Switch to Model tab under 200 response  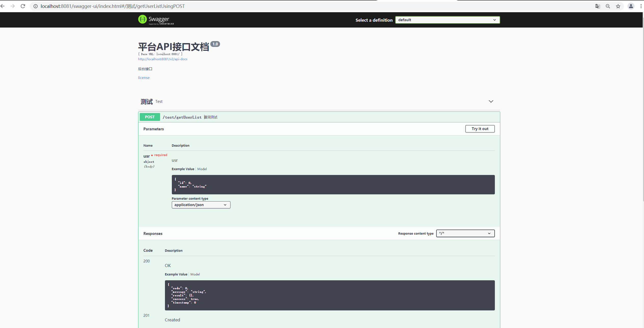coord(195,274)
